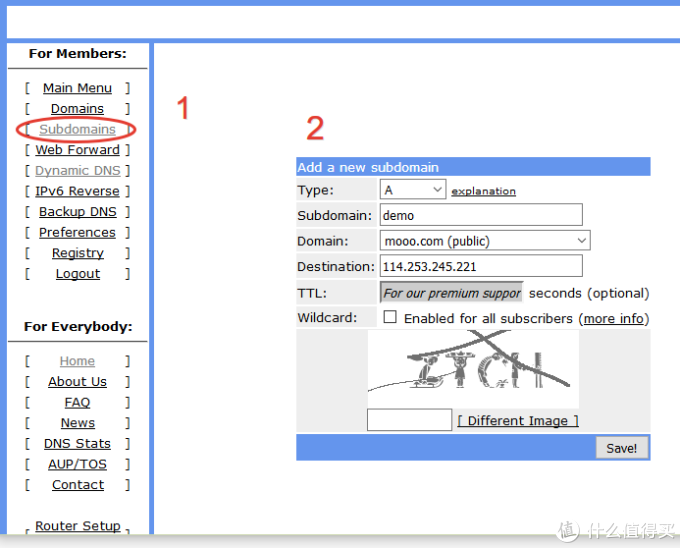The width and height of the screenshot is (680, 548).
Task: Focus the captcha answer input box
Action: click(409, 420)
